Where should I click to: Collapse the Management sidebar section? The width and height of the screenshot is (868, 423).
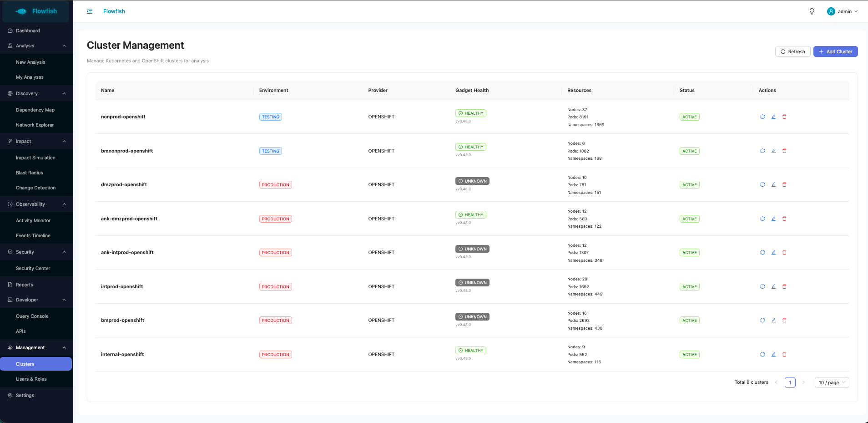(x=36, y=347)
